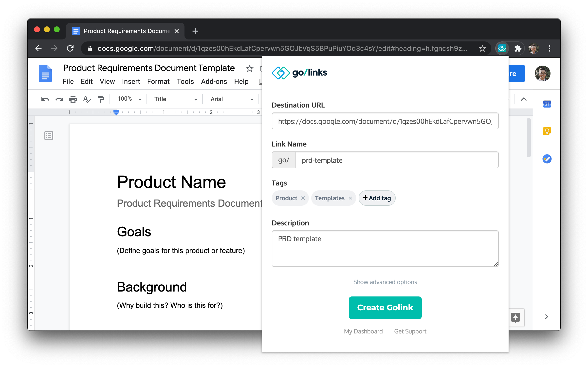The width and height of the screenshot is (588, 367).
Task: Open Google Tasks side panel icon
Action: pos(547,159)
